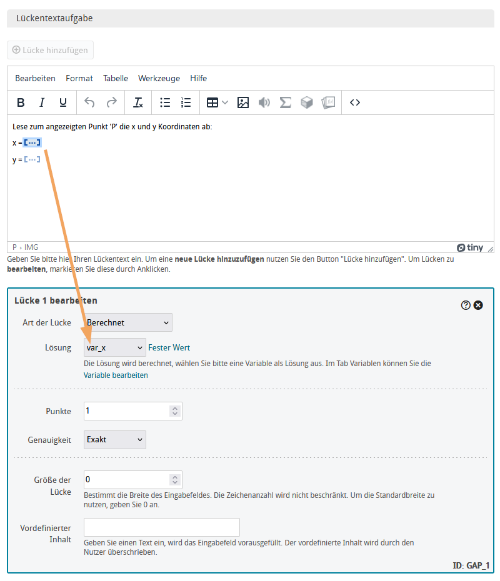Insert an image into the editor

[x=243, y=102]
